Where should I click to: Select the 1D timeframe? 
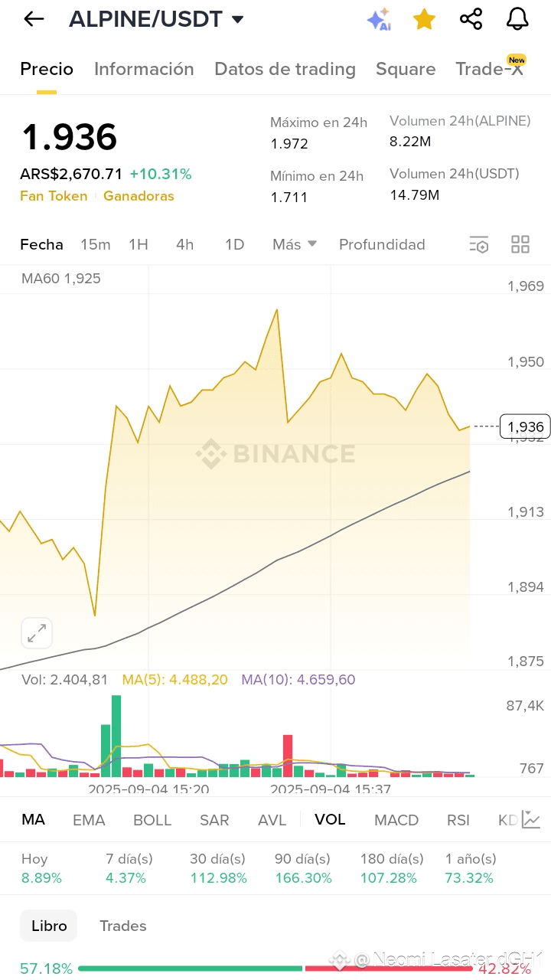click(x=234, y=244)
